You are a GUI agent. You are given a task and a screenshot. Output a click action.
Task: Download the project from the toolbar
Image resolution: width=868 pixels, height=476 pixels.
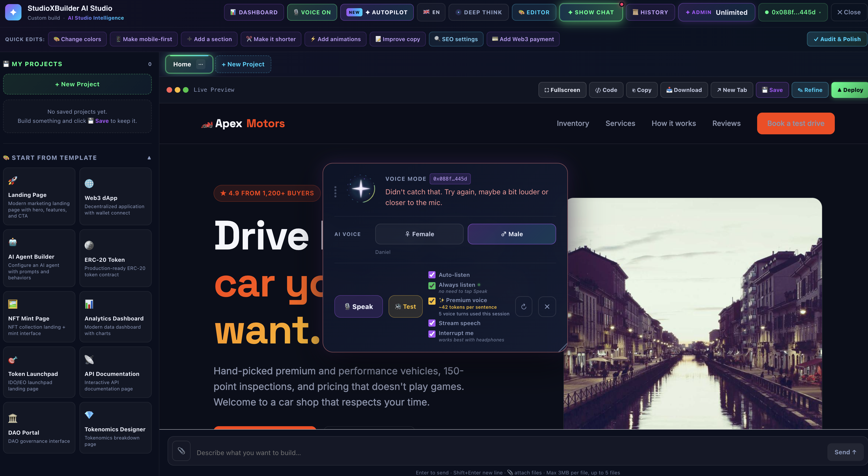[684, 90]
